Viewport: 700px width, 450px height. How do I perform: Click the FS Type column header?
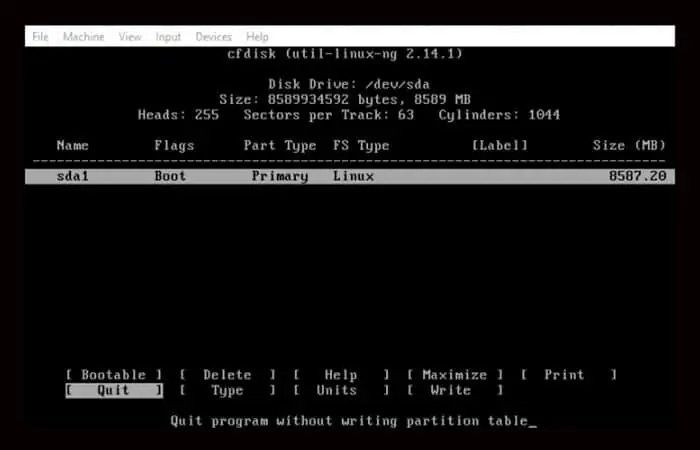pyautogui.click(x=361, y=146)
